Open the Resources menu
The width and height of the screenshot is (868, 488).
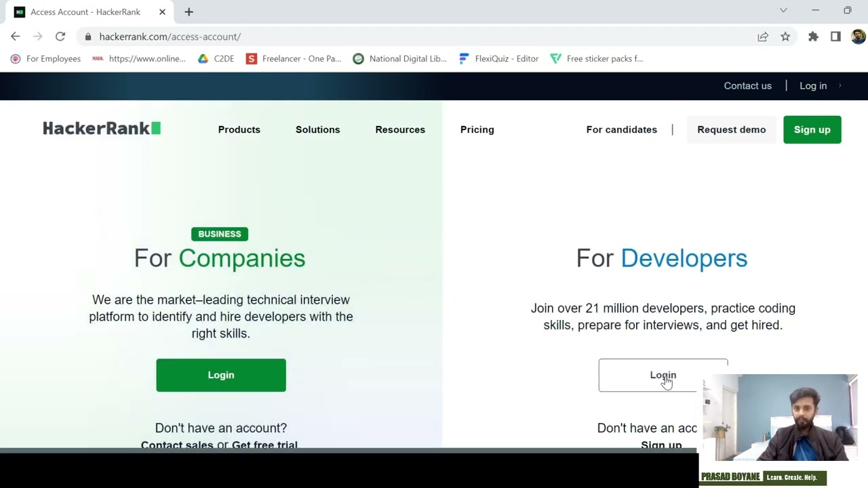coord(400,129)
